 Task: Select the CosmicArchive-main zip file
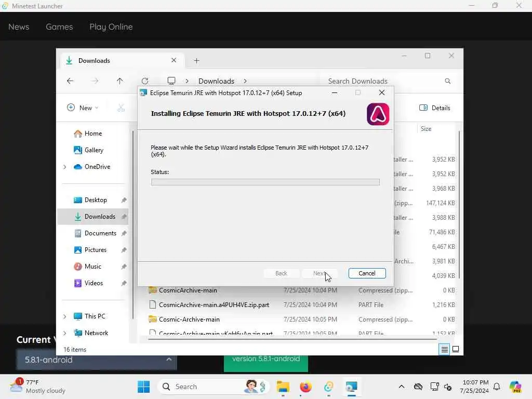pyautogui.click(x=188, y=290)
